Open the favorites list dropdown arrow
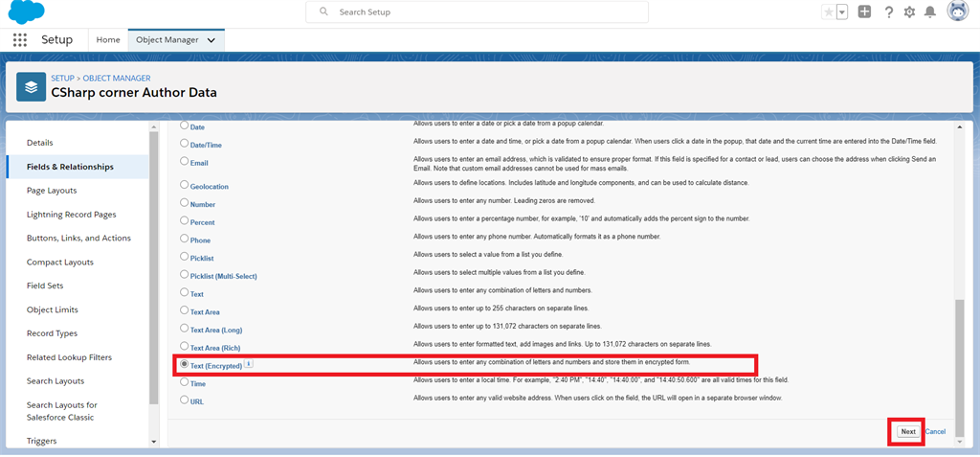980x457 pixels. pyautogui.click(x=842, y=11)
